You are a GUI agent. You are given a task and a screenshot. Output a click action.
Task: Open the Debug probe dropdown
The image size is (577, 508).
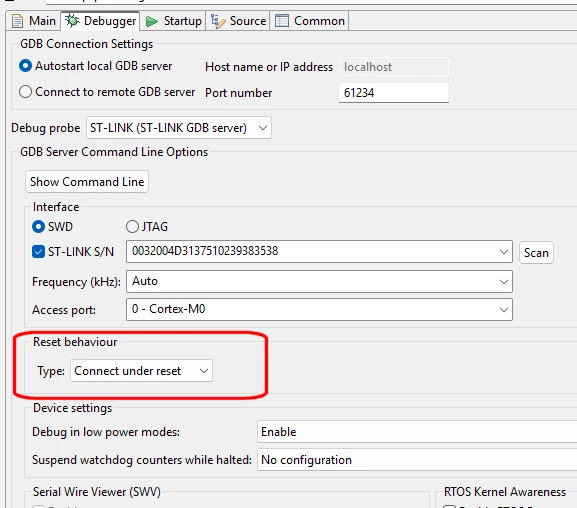pos(179,128)
